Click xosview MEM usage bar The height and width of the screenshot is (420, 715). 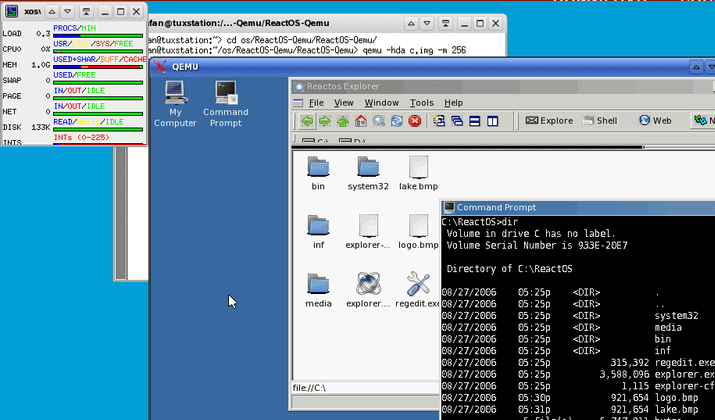(98, 67)
